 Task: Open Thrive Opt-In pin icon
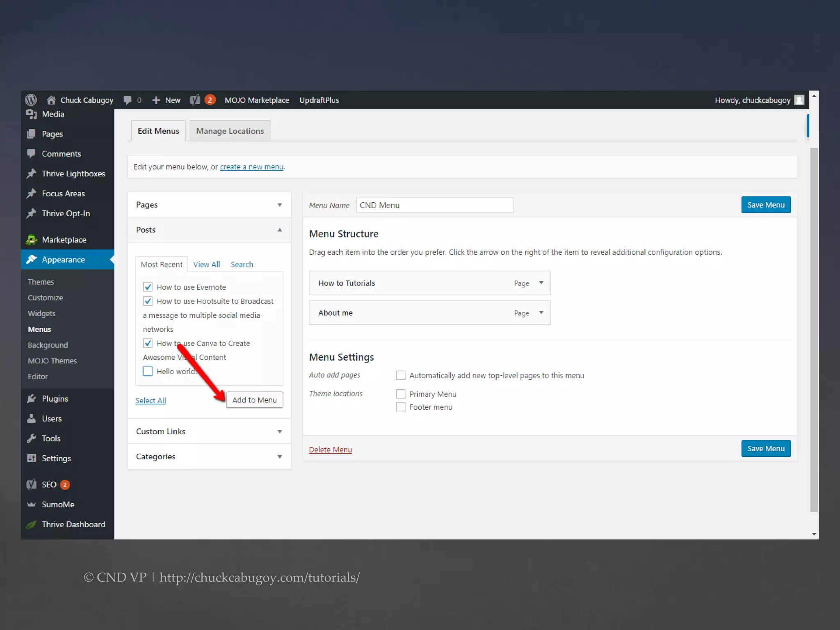pos(32,213)
